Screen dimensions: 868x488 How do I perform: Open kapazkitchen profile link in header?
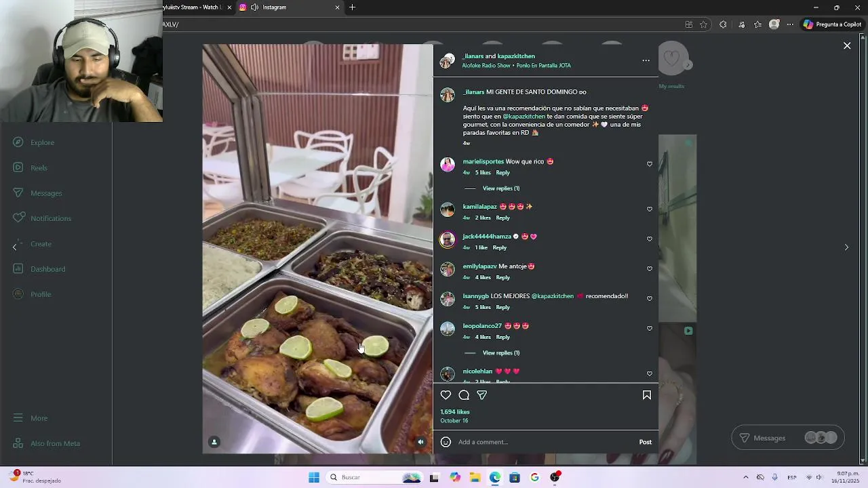516,56
